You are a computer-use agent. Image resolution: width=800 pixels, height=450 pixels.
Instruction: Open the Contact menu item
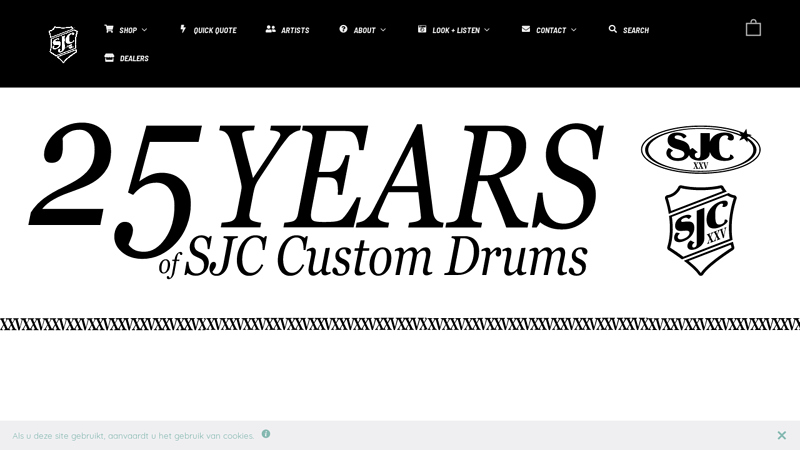coord(551,30)
